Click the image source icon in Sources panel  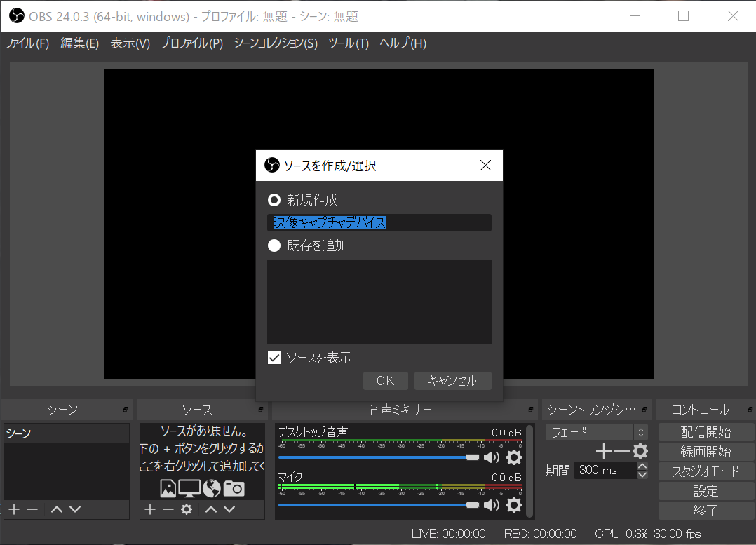coord(168,489)
